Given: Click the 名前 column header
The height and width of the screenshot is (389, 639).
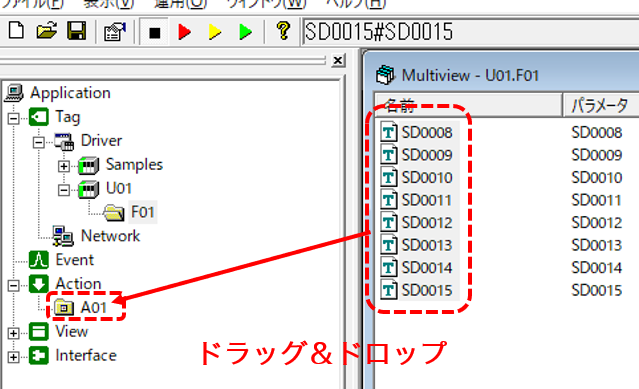Looking at the screenshot, I should click(469, 105).
